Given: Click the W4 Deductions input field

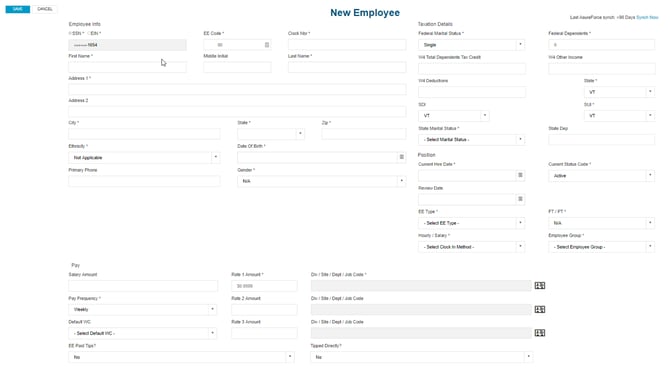Looking at the screenshot, I should click(x=472, y=92).
